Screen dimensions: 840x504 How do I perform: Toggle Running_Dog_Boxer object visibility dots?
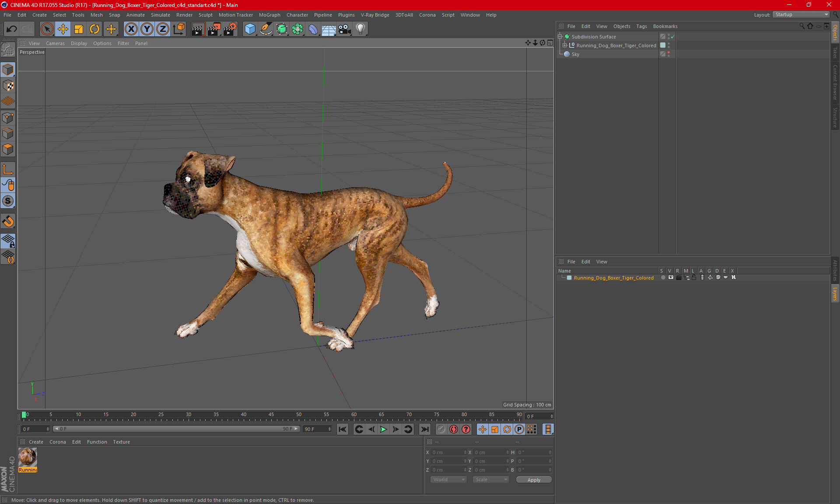point(668,45)
